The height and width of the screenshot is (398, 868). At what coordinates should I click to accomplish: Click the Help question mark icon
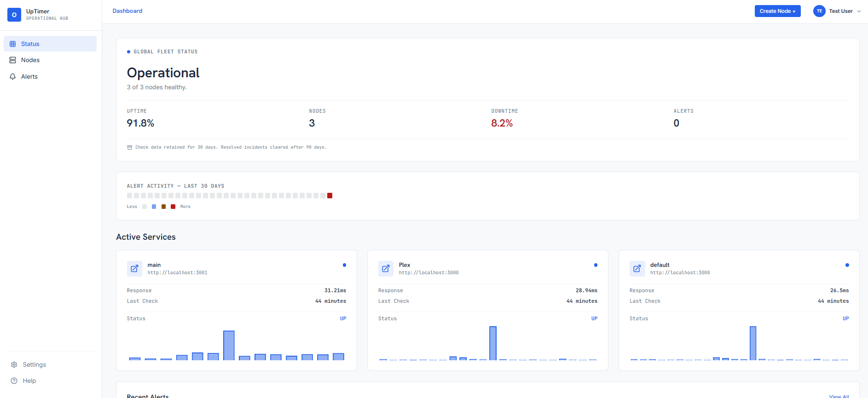pyautogui.click(x=14, y=381)
